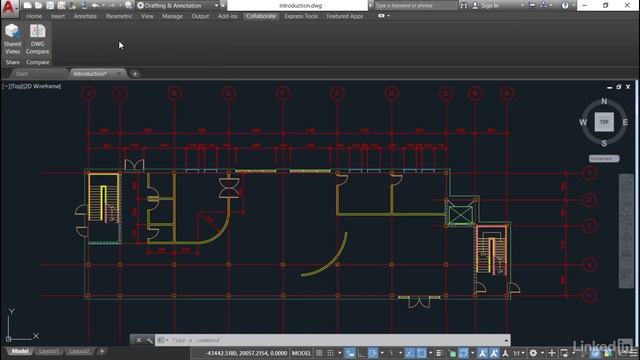Choose Save As icon in quick access toolbar
Image resolution: width=640 pixels, height=360 pixels.
click(61, 5)
